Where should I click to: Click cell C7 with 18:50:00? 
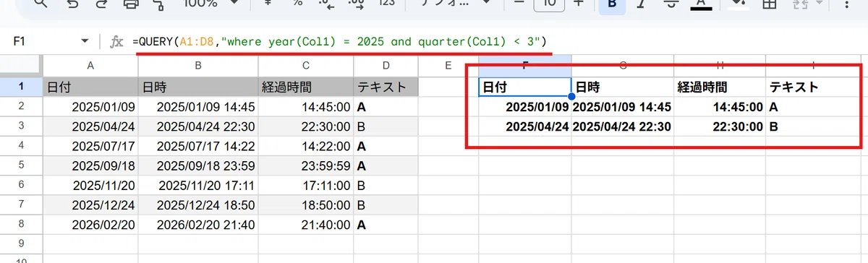305,205
